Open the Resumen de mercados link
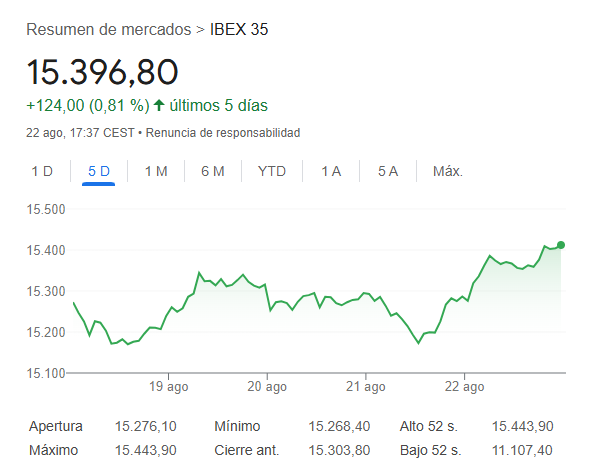The image size is (613, 472). (110, 29)
